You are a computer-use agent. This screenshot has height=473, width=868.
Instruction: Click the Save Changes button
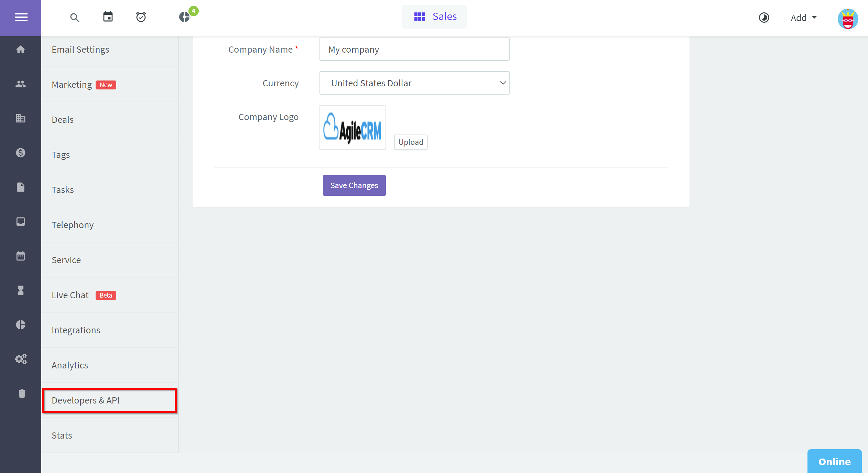tap(354, 185)
